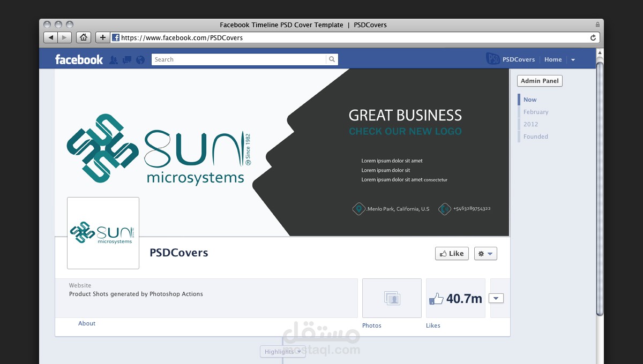The image size is (643, 364).
Task: Jump to February on the timeline
Action: (x=536, y=112)
